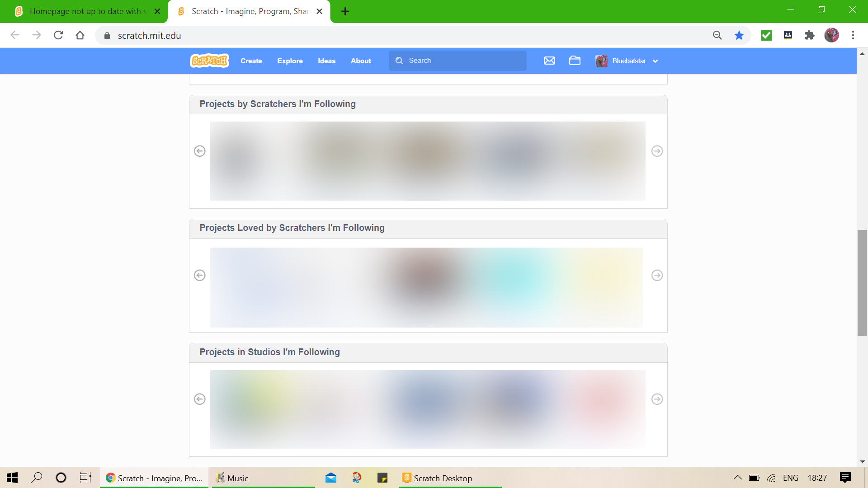Click the Scratch navbar Search field

point(458,61)
